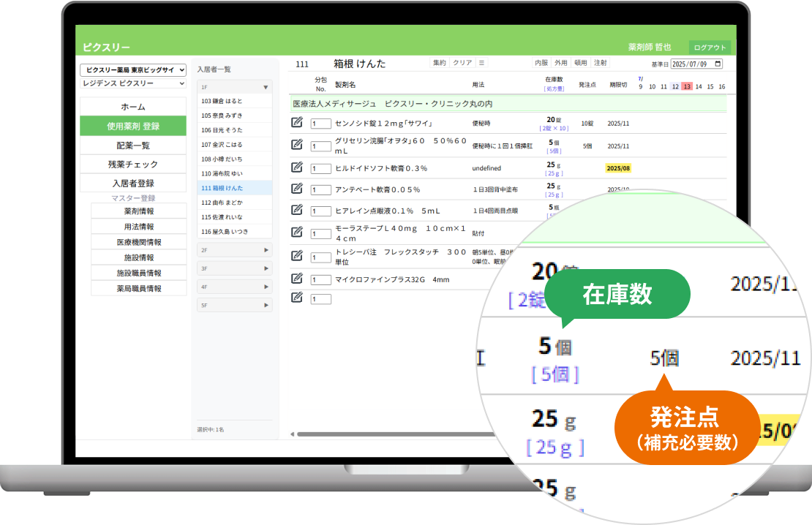812x525 pixels.
Task: Click the hamburger menu icon next to クリア
Action: click(481, 64)
